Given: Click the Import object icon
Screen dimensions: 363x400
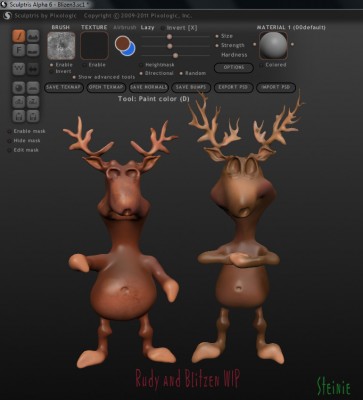Looking at the screenshot, I should pyautogui.click(x=19, y=102).
